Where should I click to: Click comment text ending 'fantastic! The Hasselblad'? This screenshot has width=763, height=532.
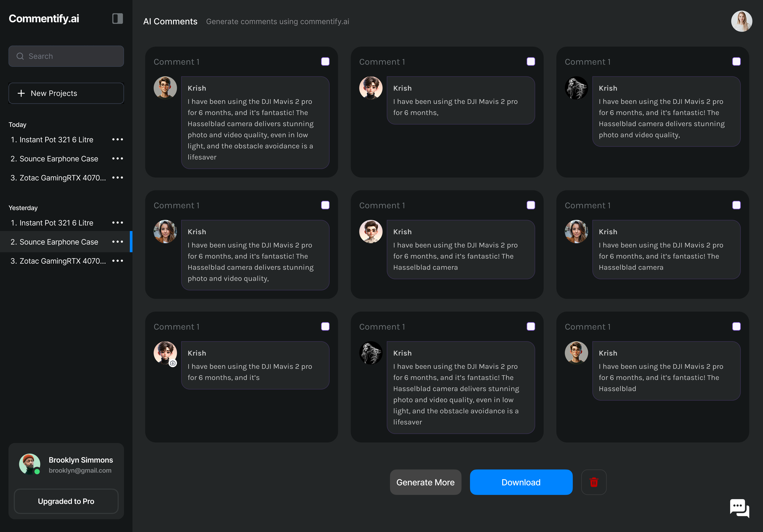(661, 378)
